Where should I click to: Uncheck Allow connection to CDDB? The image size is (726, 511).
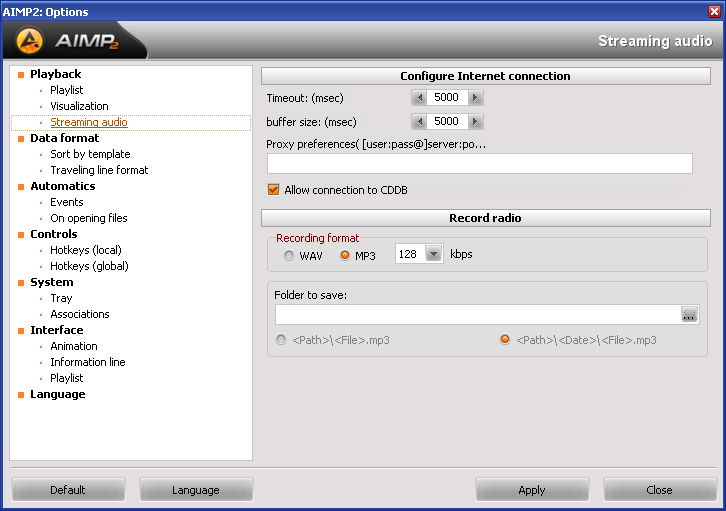[x=274, y=190]
